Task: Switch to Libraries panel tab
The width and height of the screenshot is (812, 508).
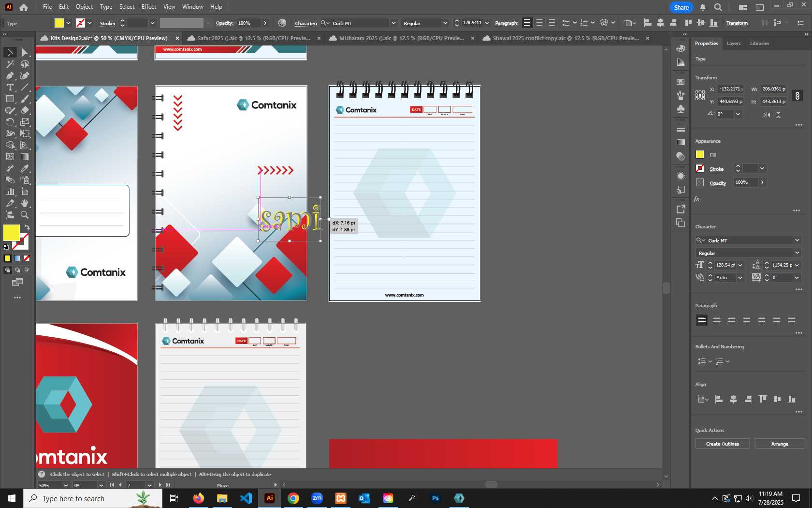Action: (759, 44)
